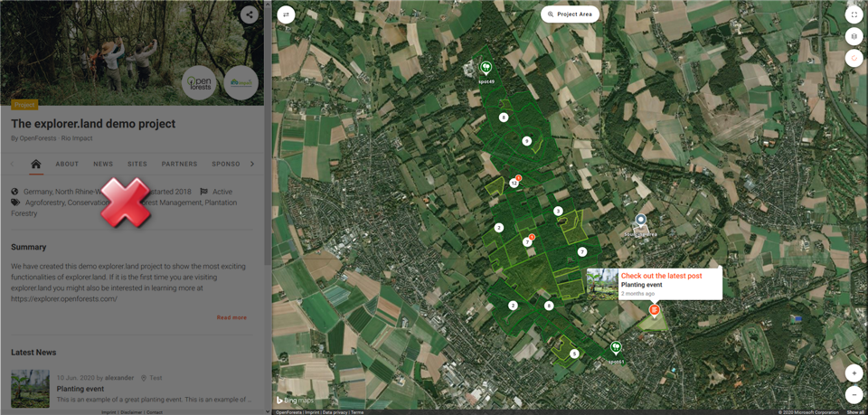Switch to the truncated SPONSO tab
The height and width of the screenshot is (415, 868).
click(x=226, y=164)
